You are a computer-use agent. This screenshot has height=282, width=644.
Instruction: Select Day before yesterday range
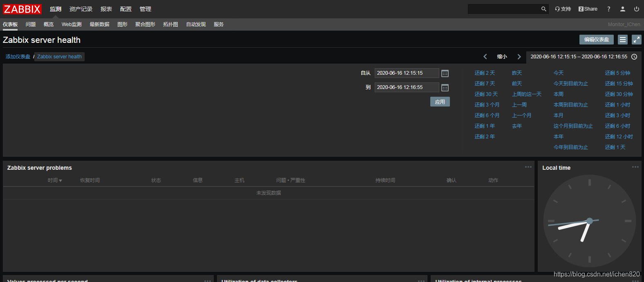pos(517,84)
